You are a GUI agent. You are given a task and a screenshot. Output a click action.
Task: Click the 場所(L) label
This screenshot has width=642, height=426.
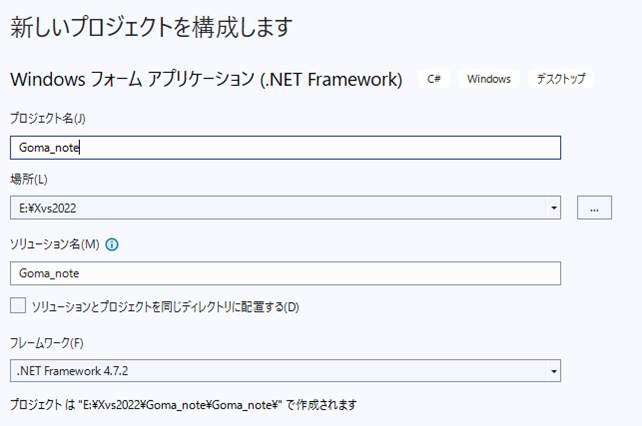click(29, 179)
